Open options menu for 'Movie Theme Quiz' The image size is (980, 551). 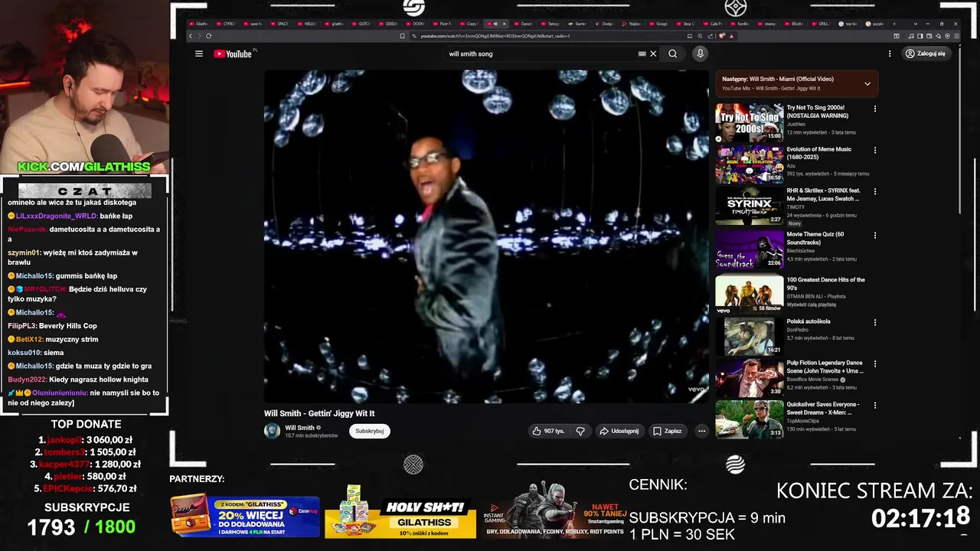point(875,235)
